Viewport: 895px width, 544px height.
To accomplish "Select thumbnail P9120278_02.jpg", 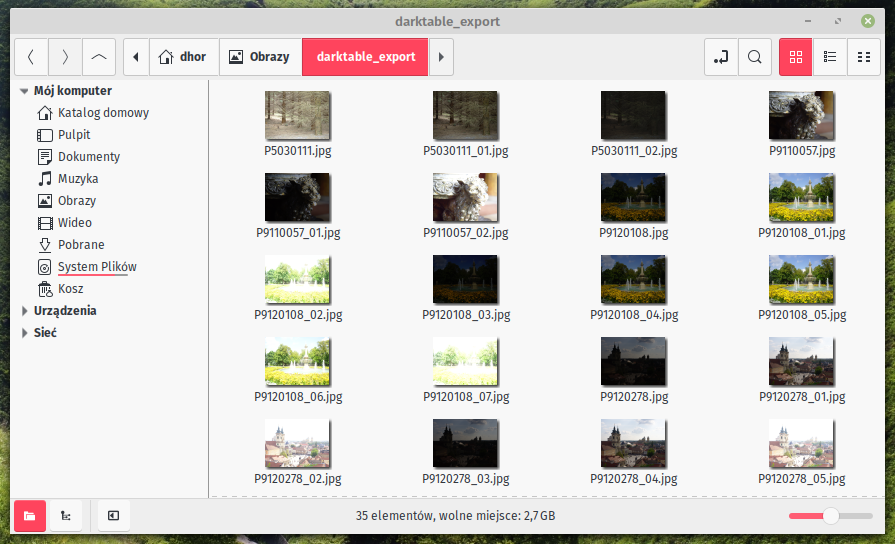I will tap(297, 444).
